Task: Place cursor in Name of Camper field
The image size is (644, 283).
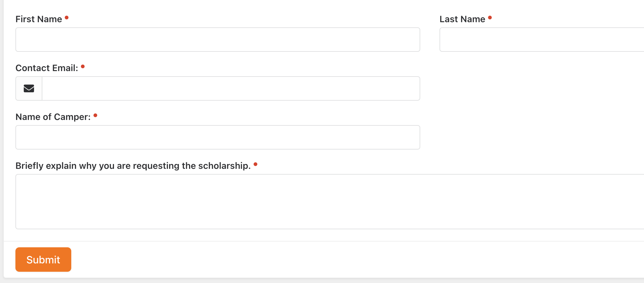Action: point(218,137)
